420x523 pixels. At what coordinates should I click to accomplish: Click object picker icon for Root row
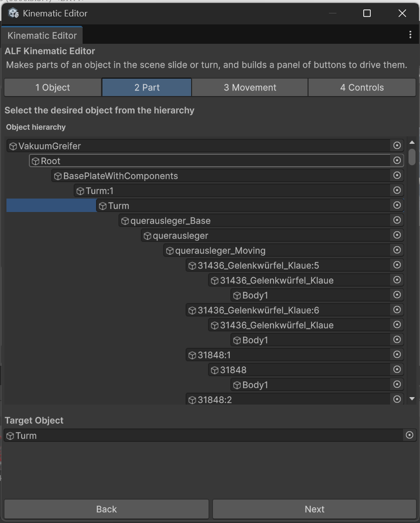[x=397, y=160]
